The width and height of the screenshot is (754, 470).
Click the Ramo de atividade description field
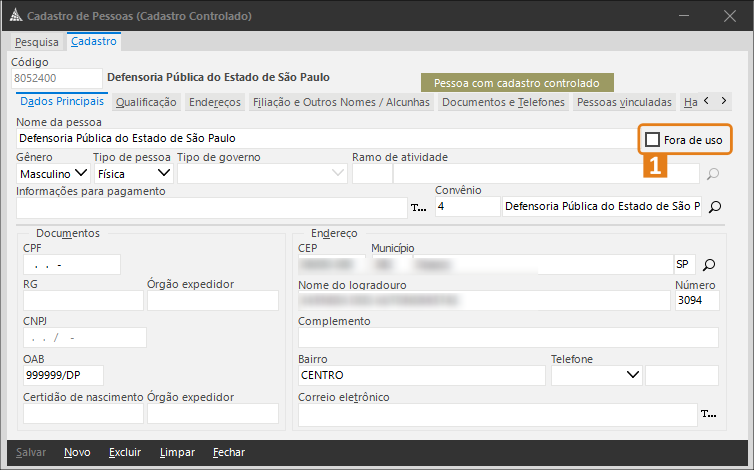(x=546, y=174)
